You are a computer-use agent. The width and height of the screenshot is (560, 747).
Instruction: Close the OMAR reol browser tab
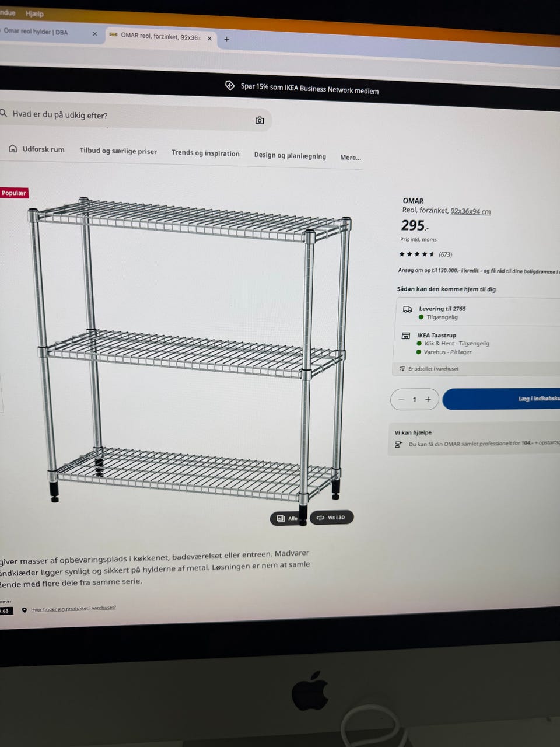click(209, 39)
